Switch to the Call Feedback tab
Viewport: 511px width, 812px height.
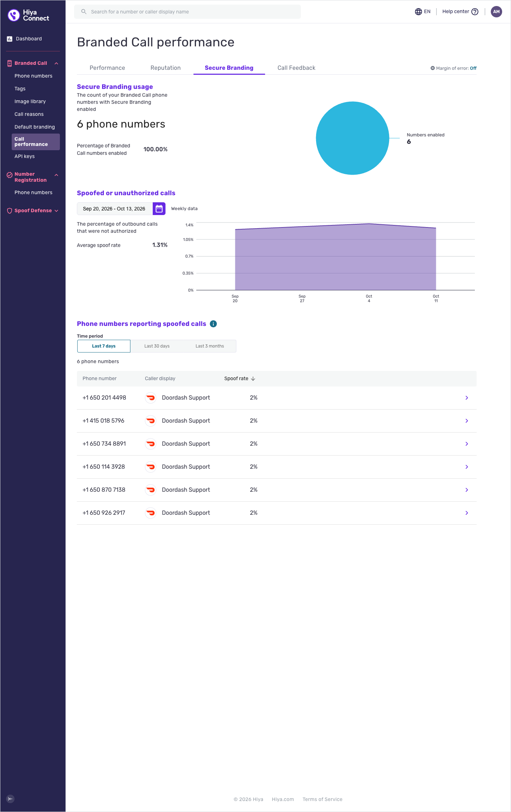click(x=296, y=68)
